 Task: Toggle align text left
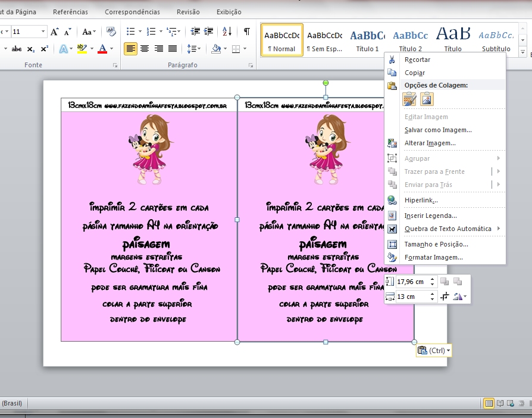pyautogui.click(x=131, y=49)
